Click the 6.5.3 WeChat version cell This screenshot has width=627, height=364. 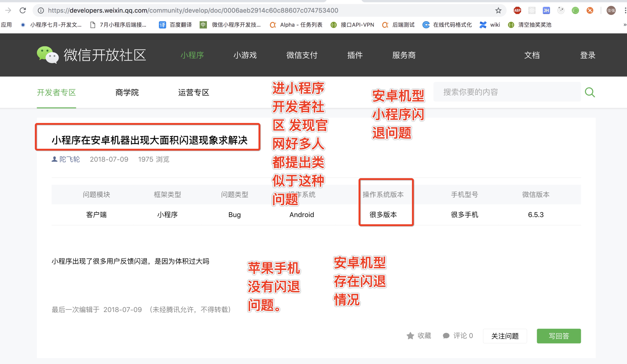pos(536,214)
